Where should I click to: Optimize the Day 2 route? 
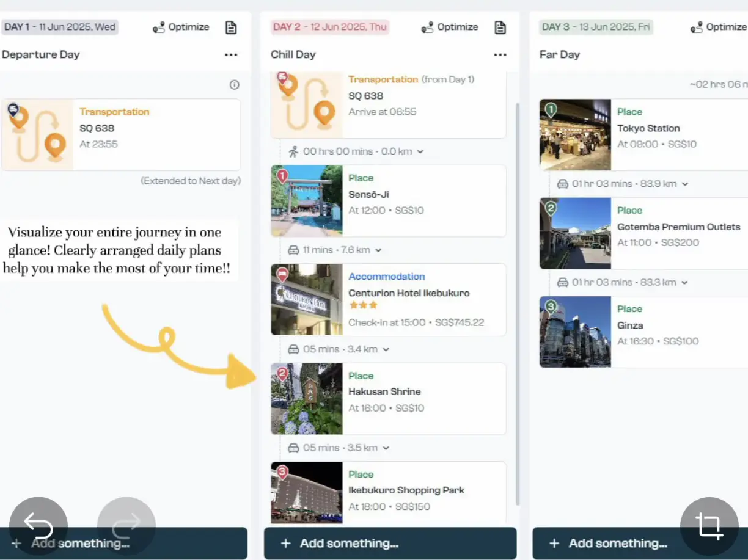450,27
